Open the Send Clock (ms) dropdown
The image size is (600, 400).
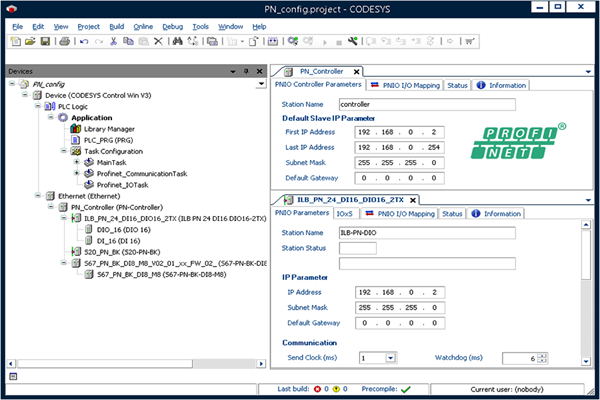(x=390, y=358)
